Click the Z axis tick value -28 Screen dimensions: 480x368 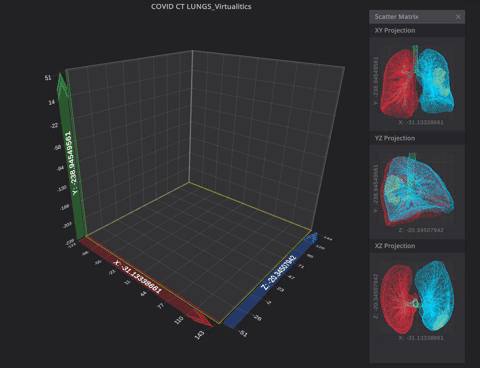tap(257, 317)
